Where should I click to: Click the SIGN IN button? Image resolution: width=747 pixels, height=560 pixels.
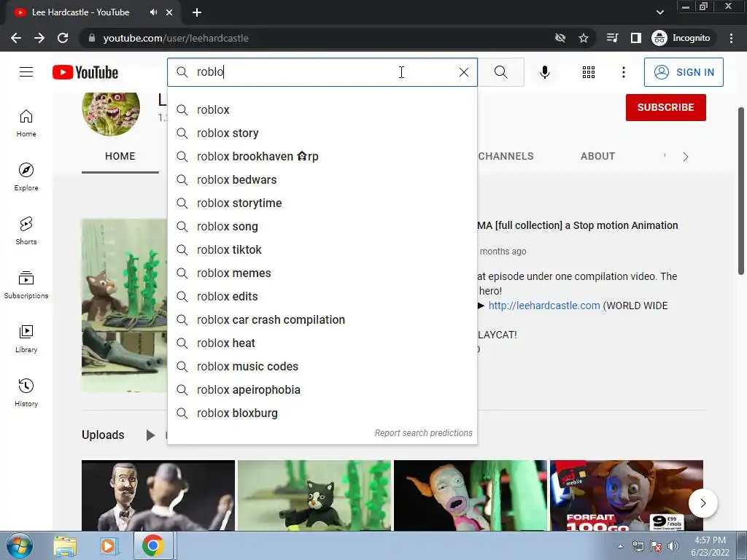[683, 72]
